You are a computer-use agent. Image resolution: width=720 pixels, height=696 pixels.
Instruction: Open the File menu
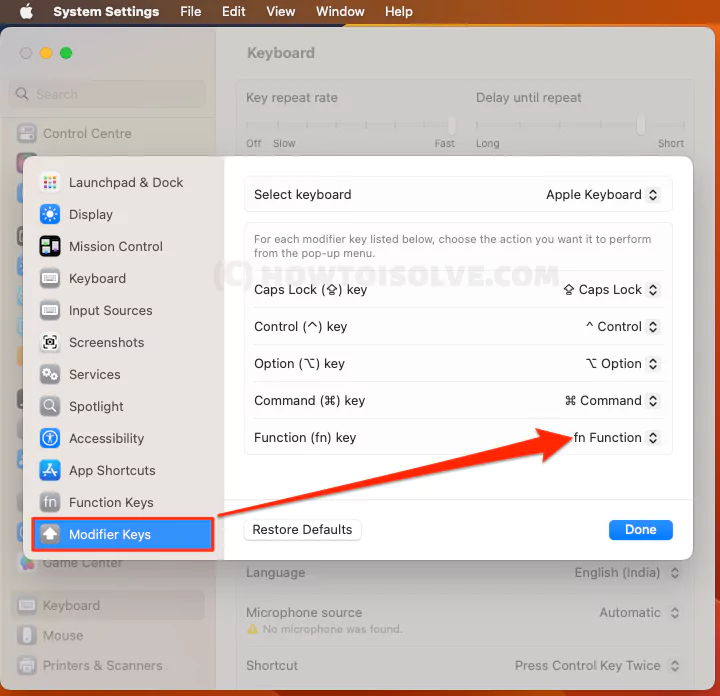pos(191,11)
